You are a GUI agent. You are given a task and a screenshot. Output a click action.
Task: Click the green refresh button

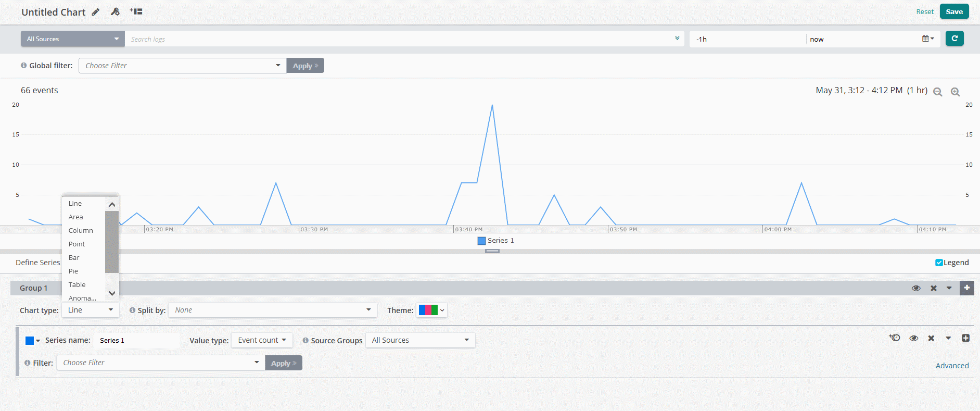click(x=954, y=39)
